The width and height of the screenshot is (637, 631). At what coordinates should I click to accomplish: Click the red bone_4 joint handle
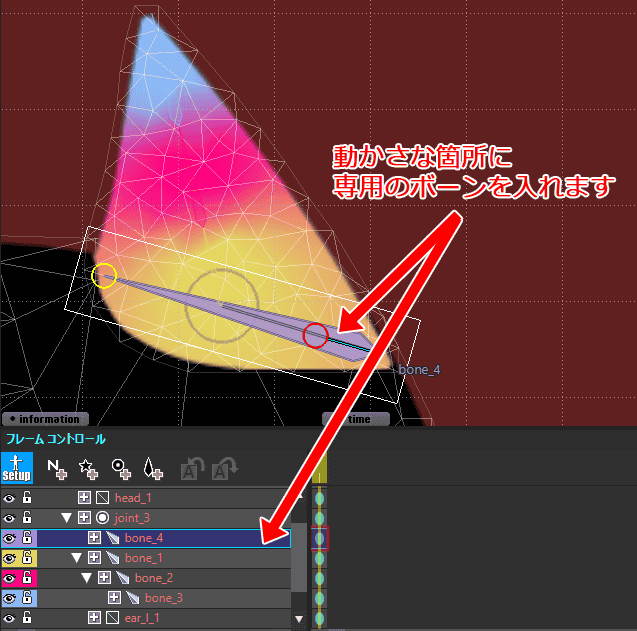(315, 336)
